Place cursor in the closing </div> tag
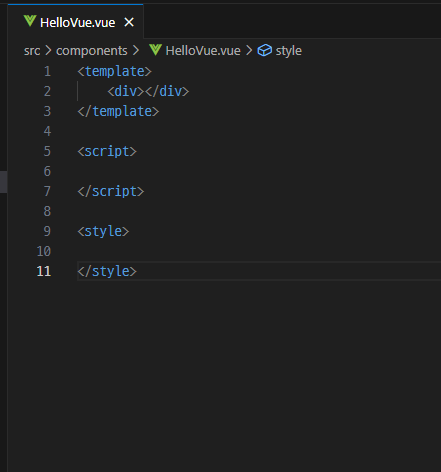This screenshot has width=441, height=472. (x=167, y=91)
